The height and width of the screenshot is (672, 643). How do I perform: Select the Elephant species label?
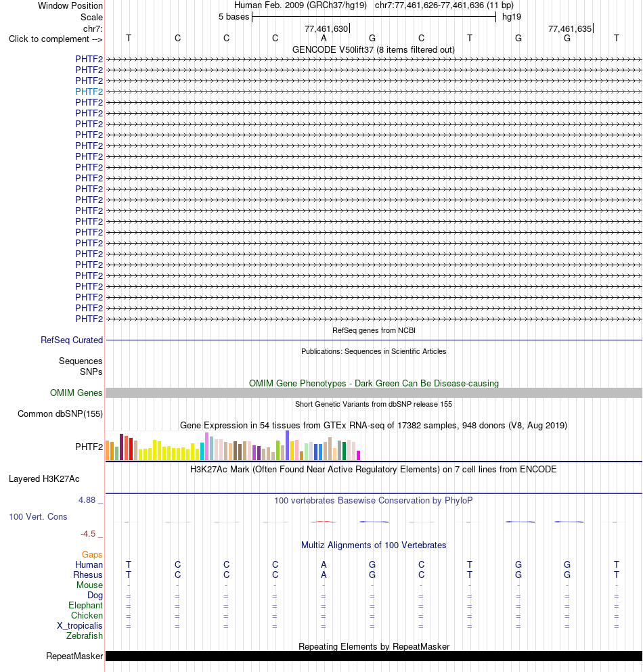coord(86,605)
